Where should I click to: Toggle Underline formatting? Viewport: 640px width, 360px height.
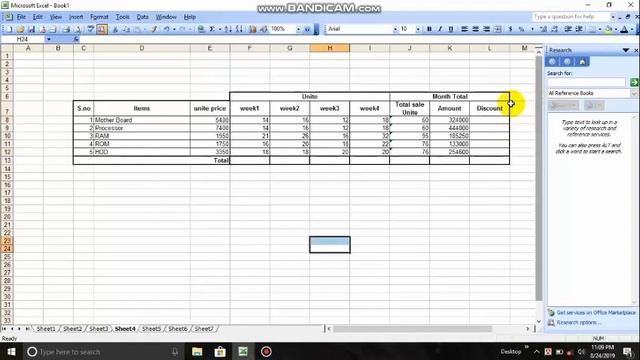451,29
